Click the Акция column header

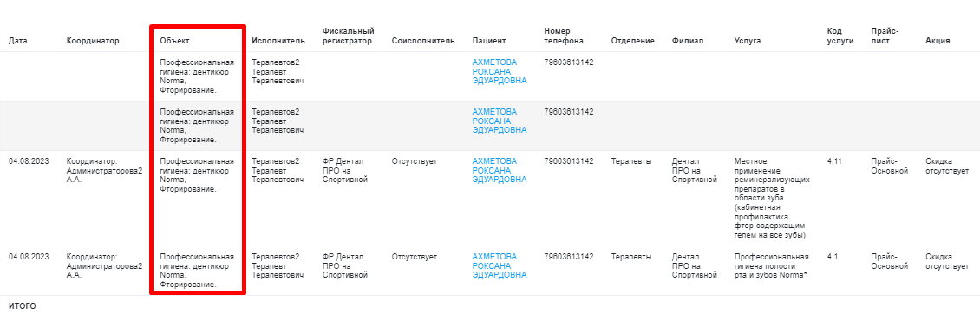pyautogui.click(x=938, y=41)
